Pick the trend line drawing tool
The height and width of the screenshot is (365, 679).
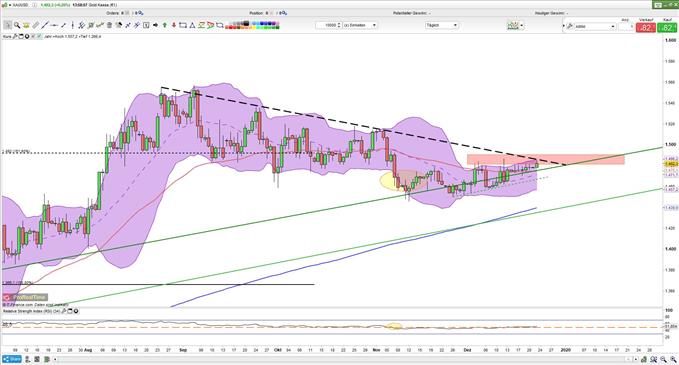coord(44,25)
